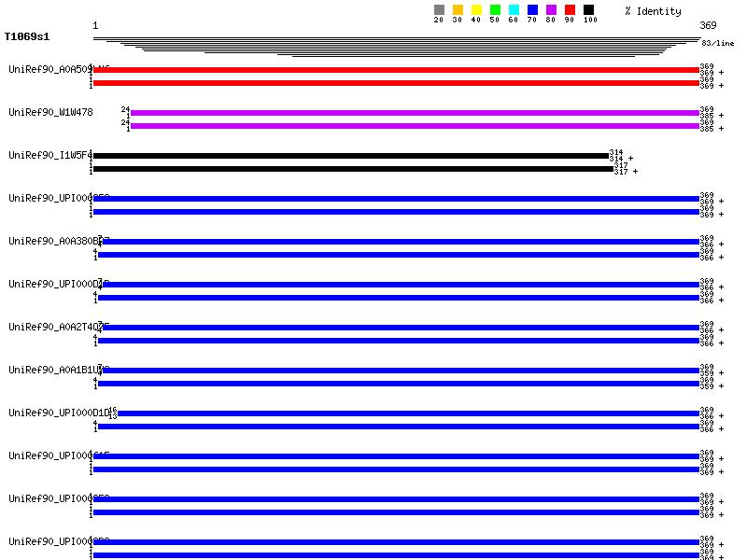Click the orange 30% identity swatch

pyautogui.click(x=458, y=10)
